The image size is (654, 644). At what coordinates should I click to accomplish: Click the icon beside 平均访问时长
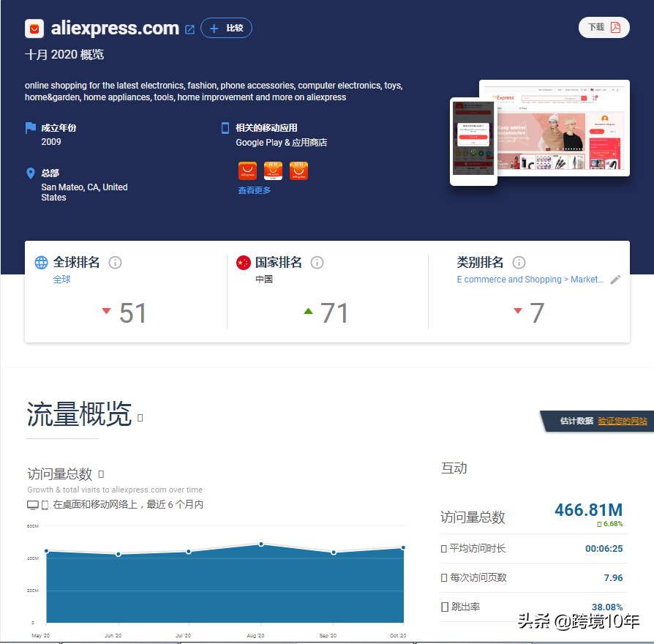[444, 549]
